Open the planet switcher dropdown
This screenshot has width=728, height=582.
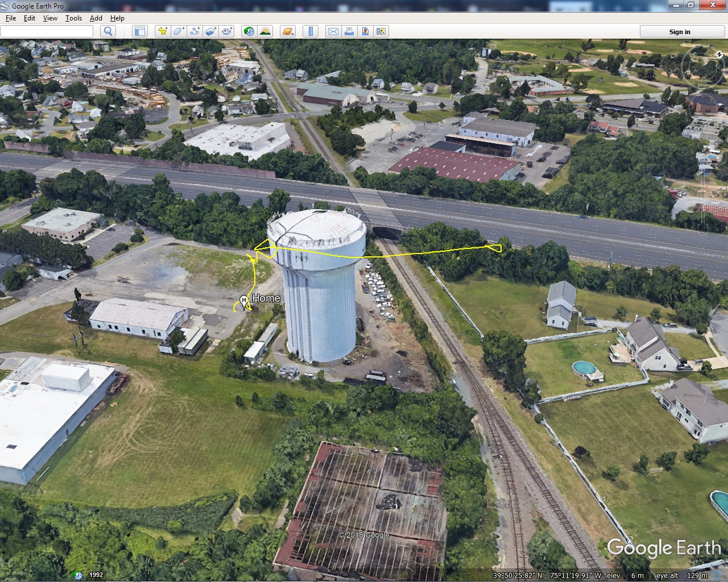tap(288, 31)
